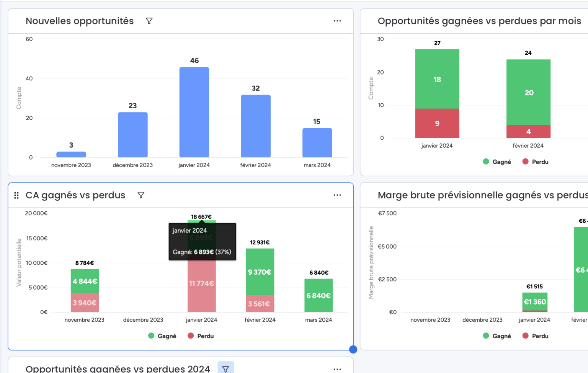Grab the drag handle of CA gagnés widget
Image resolution: width=588 pixels, height=373 pixels.
click(16, 195)
